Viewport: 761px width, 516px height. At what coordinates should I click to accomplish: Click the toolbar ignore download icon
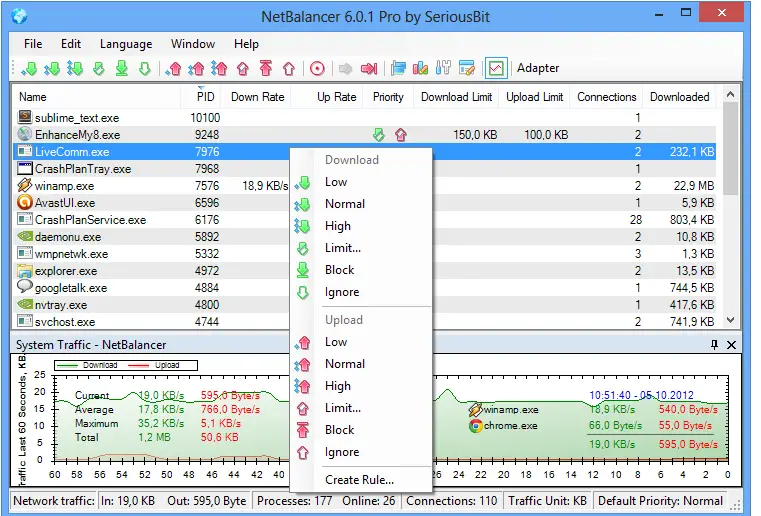pyautogui.click(x=145, y=68)
